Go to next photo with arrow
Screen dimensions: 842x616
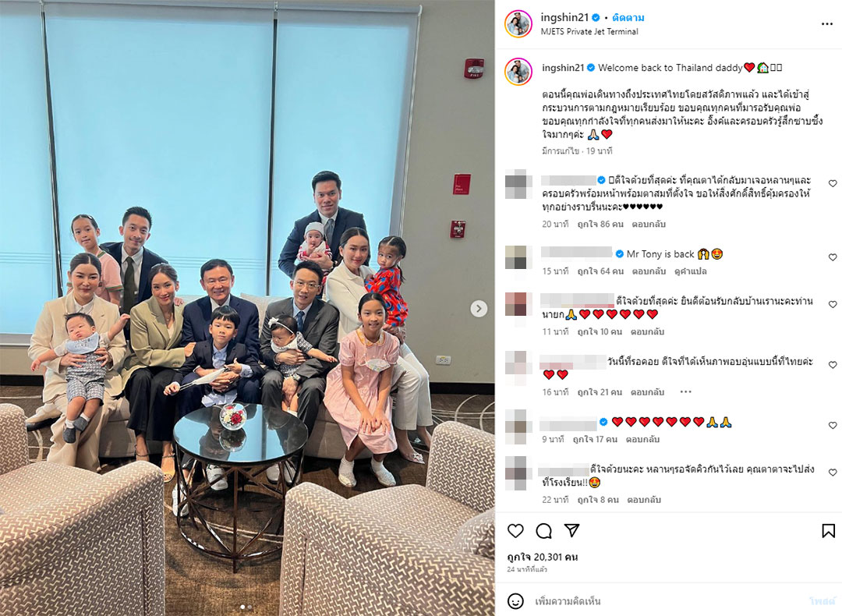pyautogui.click(x=479, y=308)
